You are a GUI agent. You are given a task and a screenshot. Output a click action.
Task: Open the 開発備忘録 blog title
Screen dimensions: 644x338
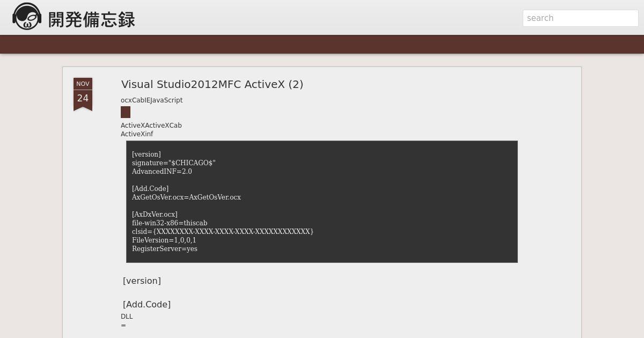point(92,20)
